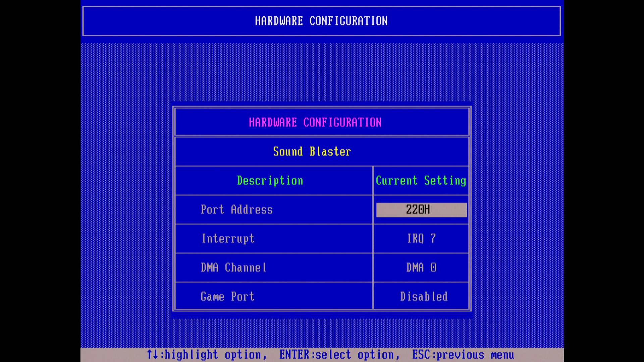644x362 pixels.
Task: Select the Interrupt option row
Action: pos(228,239)
